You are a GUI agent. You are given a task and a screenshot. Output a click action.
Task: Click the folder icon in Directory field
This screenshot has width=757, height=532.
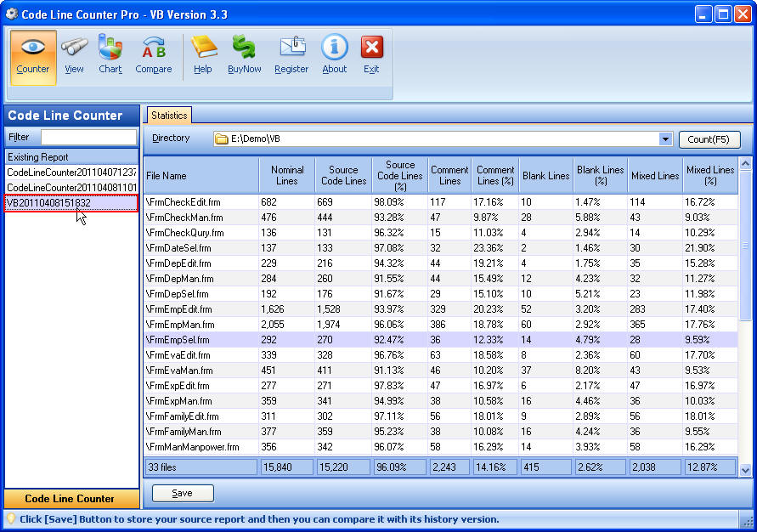click(222, 139)
